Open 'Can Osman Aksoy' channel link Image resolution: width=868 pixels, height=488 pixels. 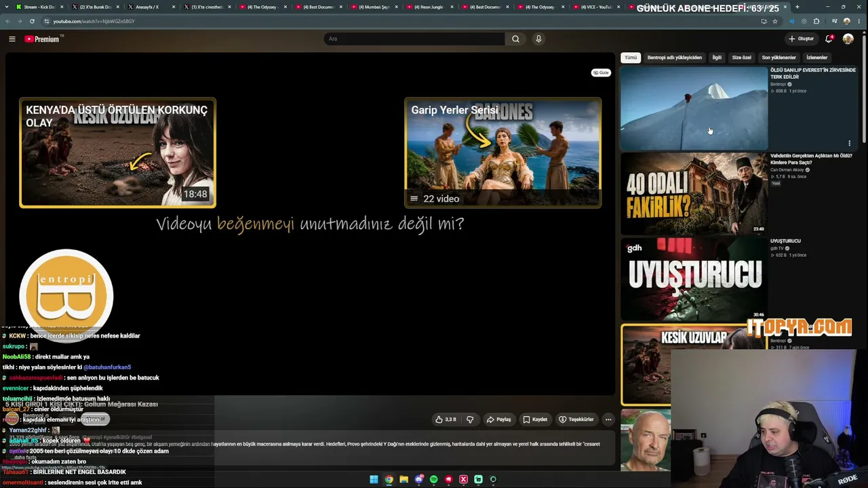tap(787, 169)
